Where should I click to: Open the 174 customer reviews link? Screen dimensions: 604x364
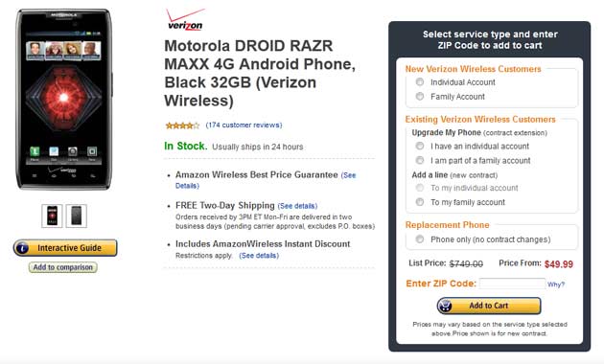tap(244, 125)
